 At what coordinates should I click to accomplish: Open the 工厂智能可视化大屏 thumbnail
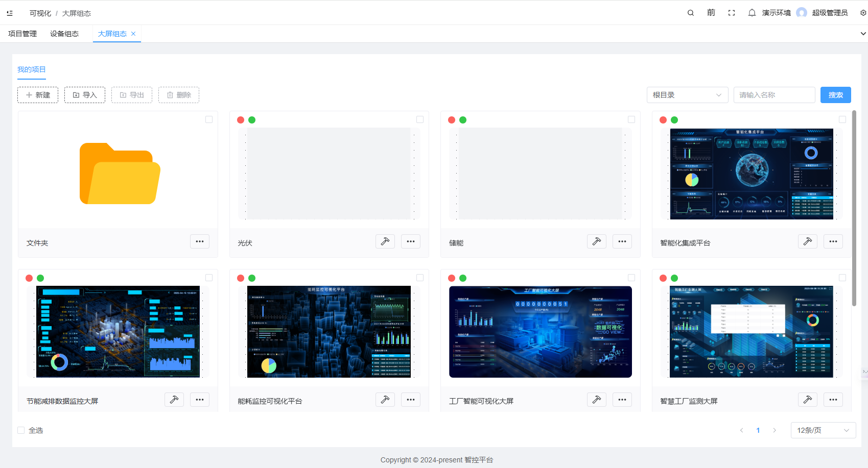coord(541,332)
